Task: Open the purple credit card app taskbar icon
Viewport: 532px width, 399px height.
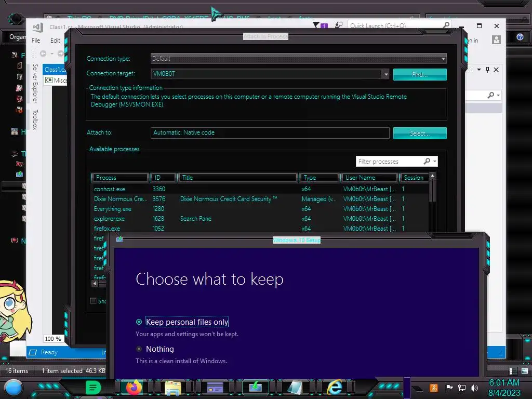Action: [215, 388]
